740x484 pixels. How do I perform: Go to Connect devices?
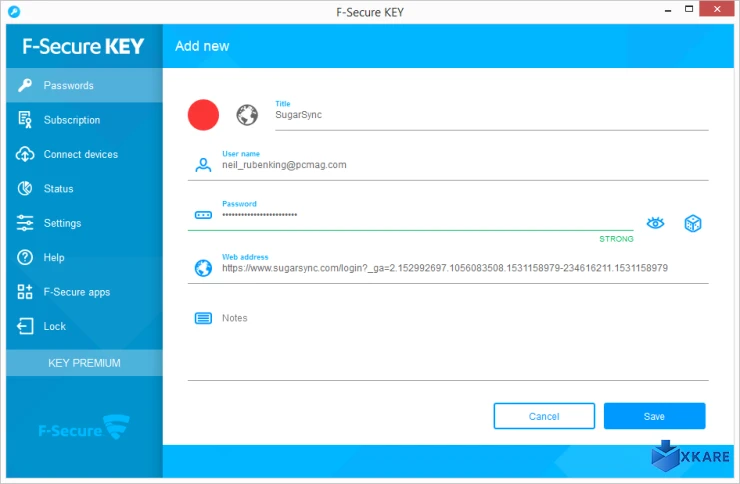84,154
